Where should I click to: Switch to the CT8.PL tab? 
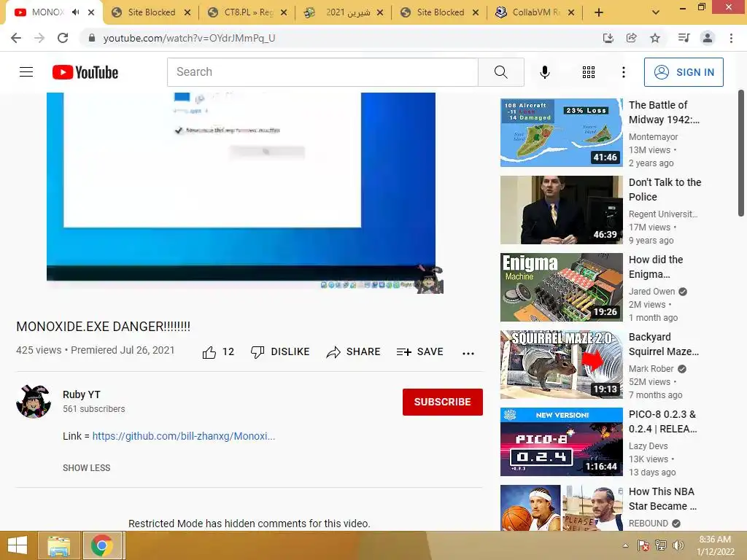coord(247,12)
